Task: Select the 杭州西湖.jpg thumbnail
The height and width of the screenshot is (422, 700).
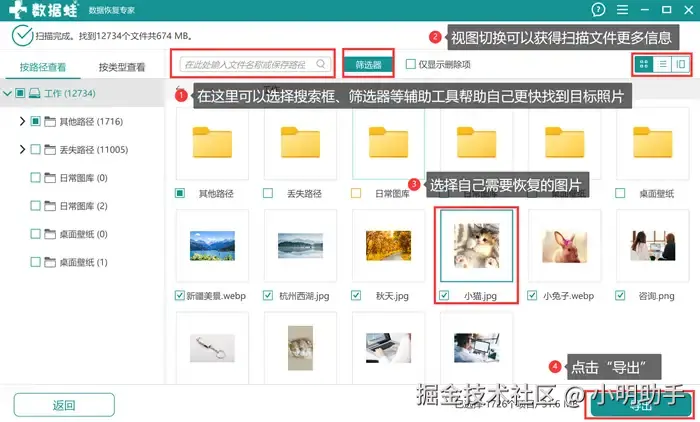Action: (x=300, y=246)
